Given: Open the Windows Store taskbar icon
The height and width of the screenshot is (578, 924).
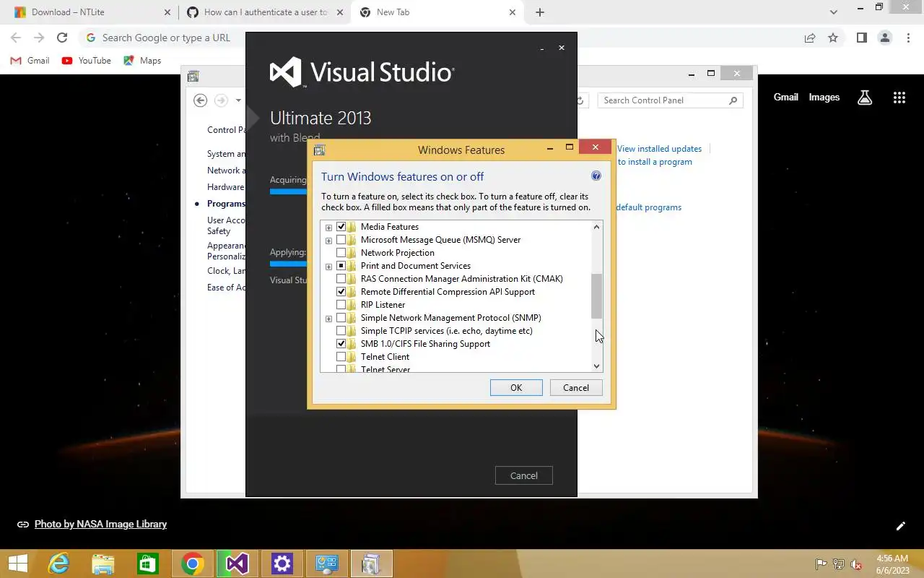Looking at the screenshot, I should coord(148,564).
